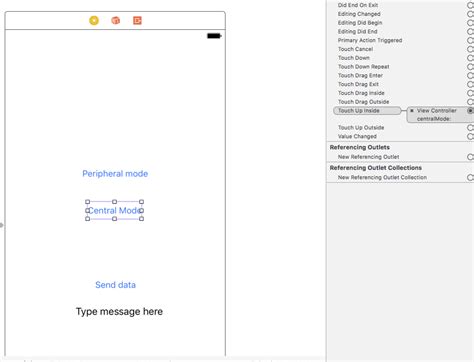The image size is (474, 362).
Task: Click the yellow View Controller icon
Action: 94,21
